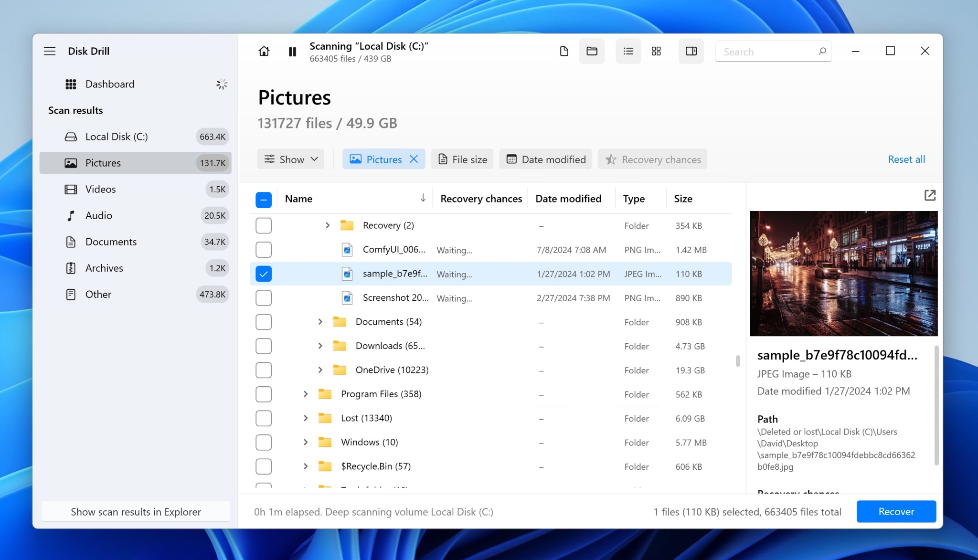Screen dimensions: 978x560
Task: Click the Reset all link
Action: coord(906,159)
